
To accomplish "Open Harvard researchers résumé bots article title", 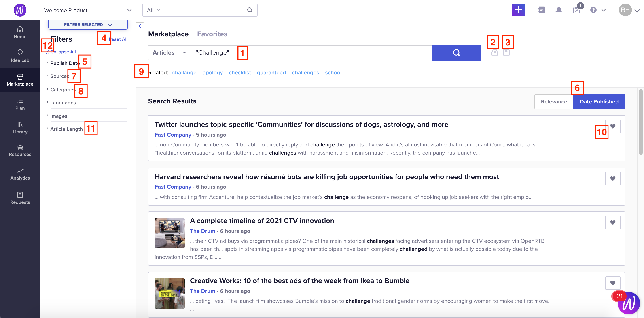I will click(x=326, y=177).
